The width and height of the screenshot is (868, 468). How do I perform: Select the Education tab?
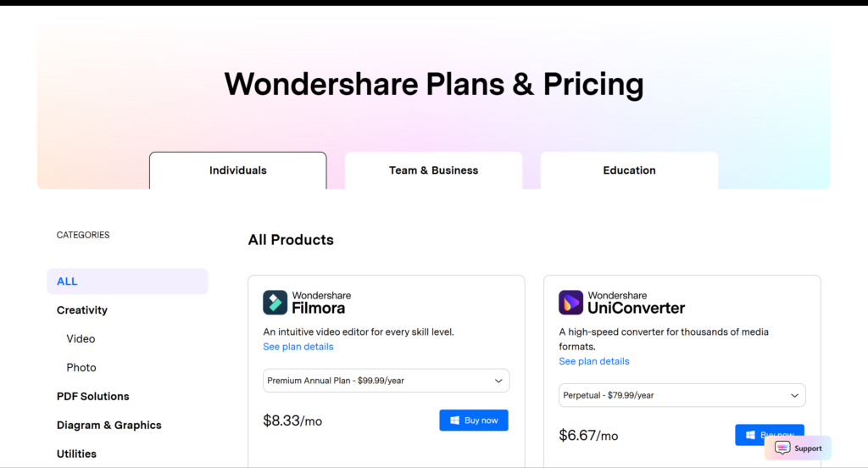tap(629, 170)
